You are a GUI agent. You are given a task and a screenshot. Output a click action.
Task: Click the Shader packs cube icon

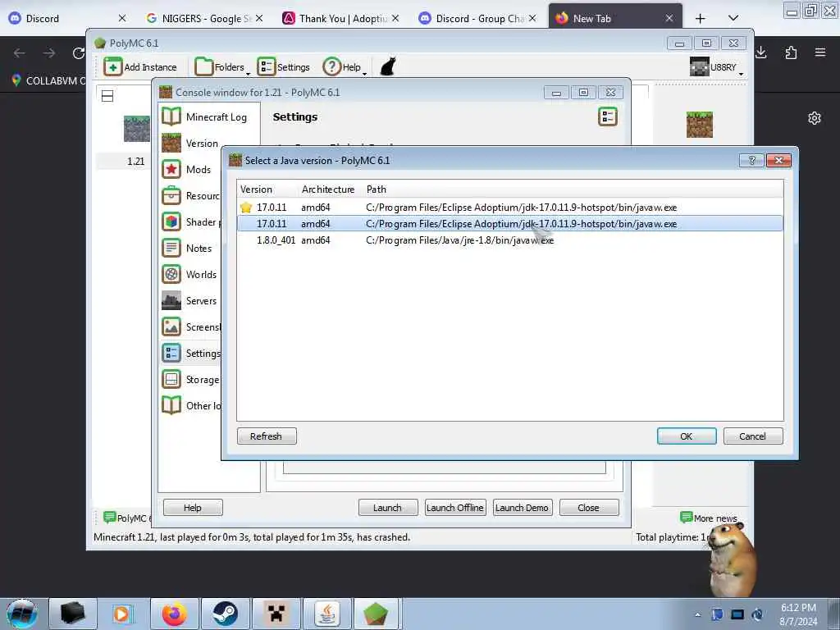[x=171, y=221]
